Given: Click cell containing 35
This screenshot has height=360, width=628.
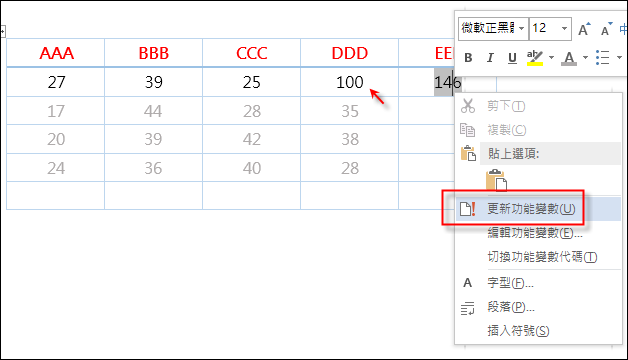Looking at the screenshot, I should click(x=349, y=111).
